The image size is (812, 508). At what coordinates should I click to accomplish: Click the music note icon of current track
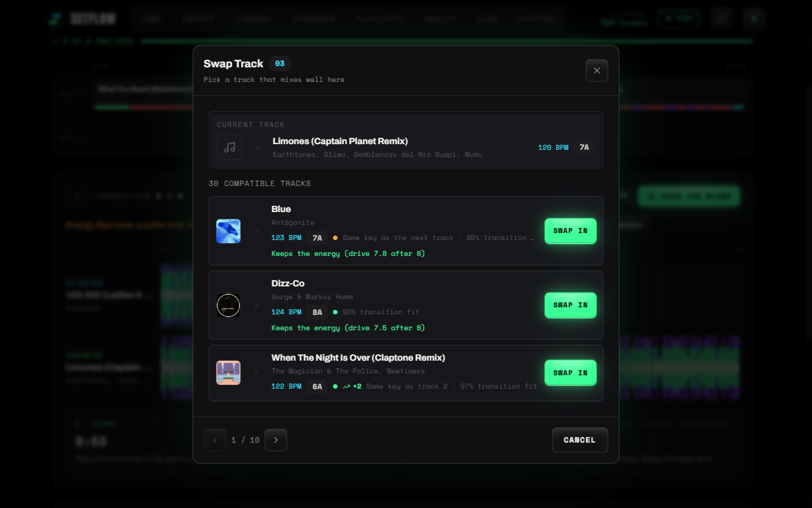pos(230,147)
